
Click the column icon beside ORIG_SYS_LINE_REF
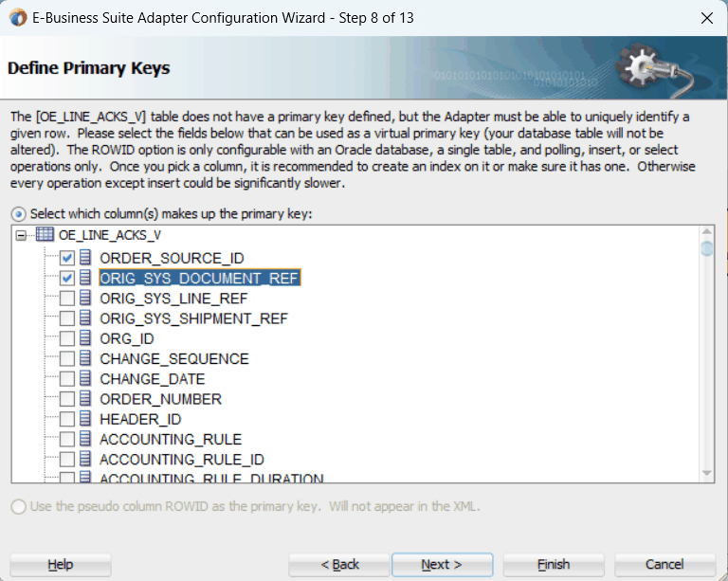(x=85, y=298)
